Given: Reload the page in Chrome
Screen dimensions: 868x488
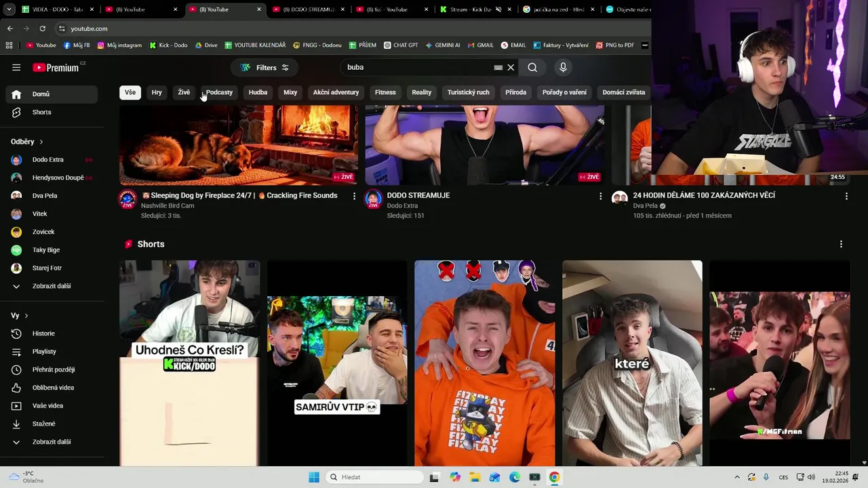Looking at the screenshot, I should pos(42,28).
